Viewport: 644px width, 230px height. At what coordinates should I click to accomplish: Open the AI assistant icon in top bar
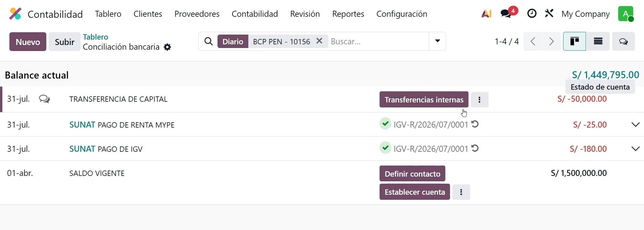487,14
